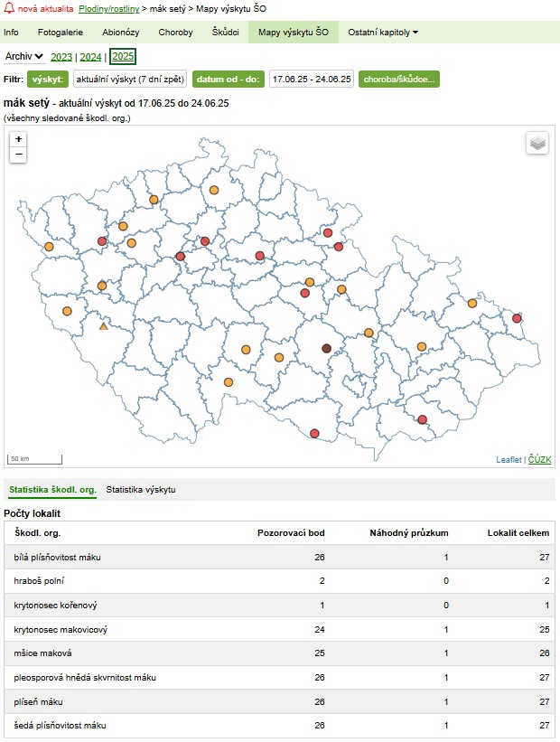Select archive year 2025
560x742 pixels.
[123, 56]
